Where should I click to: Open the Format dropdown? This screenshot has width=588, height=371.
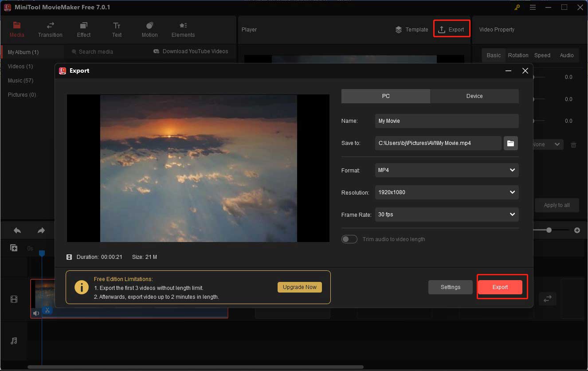tap(446, 170)
